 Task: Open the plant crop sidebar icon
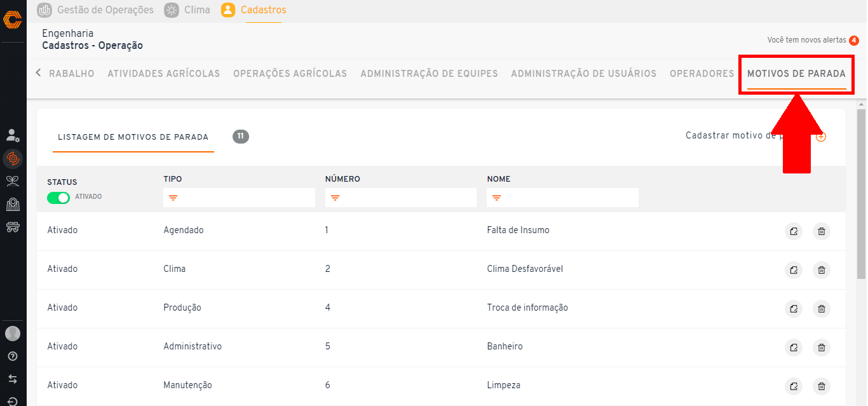click(13, 182)
